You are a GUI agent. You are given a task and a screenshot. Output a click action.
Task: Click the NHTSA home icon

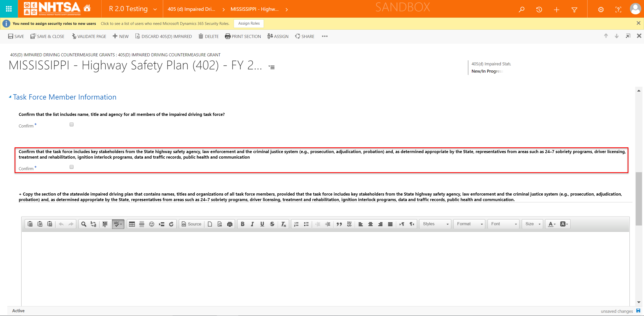[87, 8]
